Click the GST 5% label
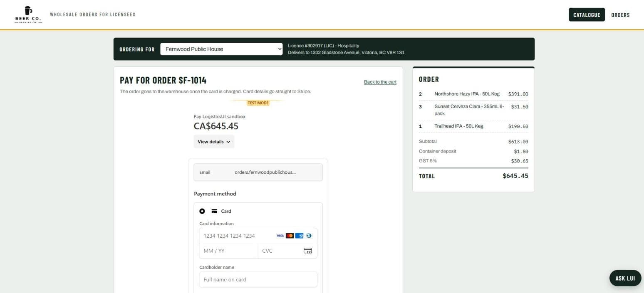 click(x=428, y=161)
